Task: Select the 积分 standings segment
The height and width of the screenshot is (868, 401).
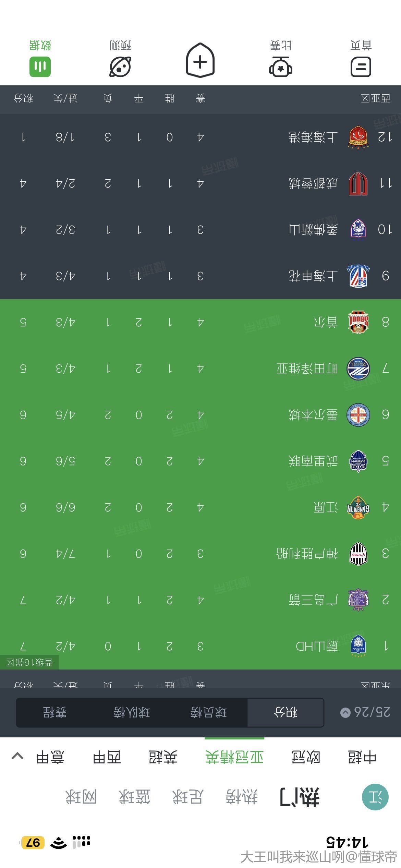Action: coord(285,713)
